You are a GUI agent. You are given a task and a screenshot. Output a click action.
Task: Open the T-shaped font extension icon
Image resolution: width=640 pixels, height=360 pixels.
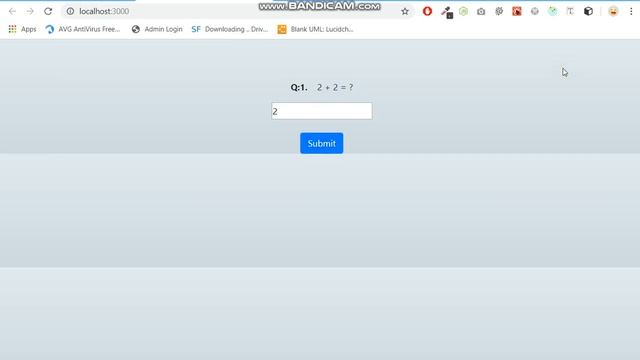point(570,11)
